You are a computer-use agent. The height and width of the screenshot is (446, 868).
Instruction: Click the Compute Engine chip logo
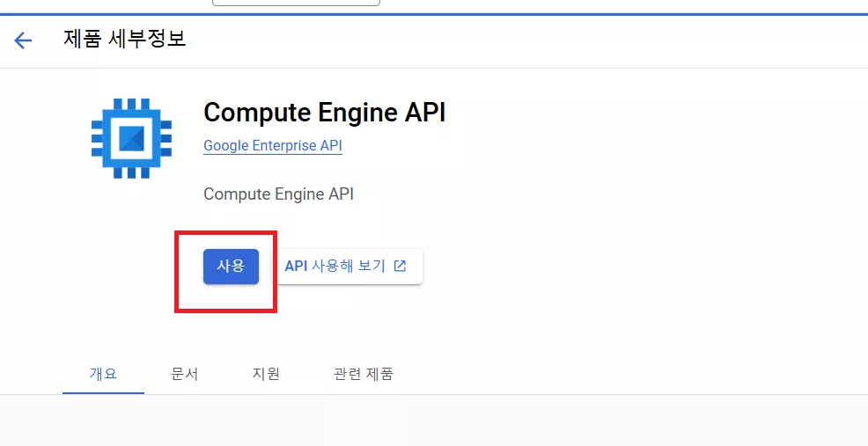pyautogui.click(x=131, y=138)
